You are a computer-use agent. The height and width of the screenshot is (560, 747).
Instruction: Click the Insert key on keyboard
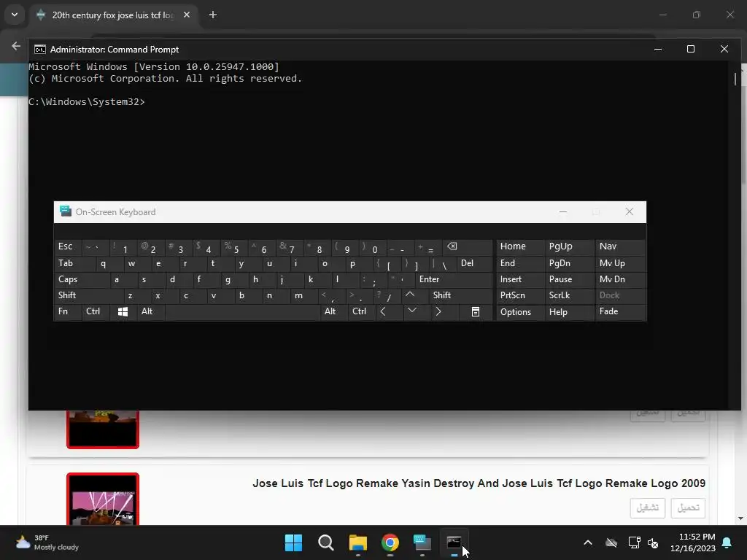point(520,279)
